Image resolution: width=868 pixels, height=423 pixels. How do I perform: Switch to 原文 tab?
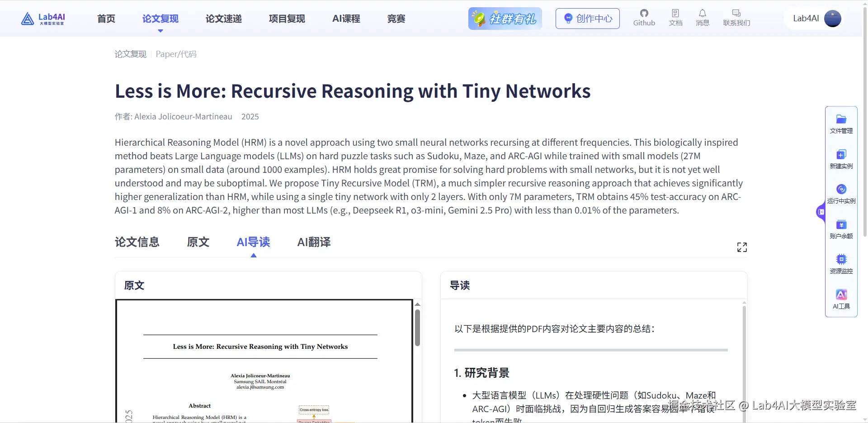pos(198,242)
